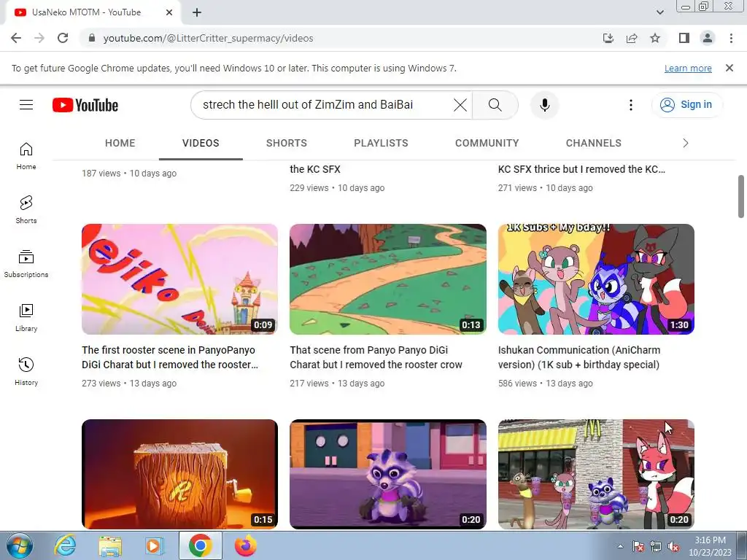Switch to the SHORTS channel tab
Viewport: 747px width, 560px height.
pyautogui.click(x=286, y=143)
